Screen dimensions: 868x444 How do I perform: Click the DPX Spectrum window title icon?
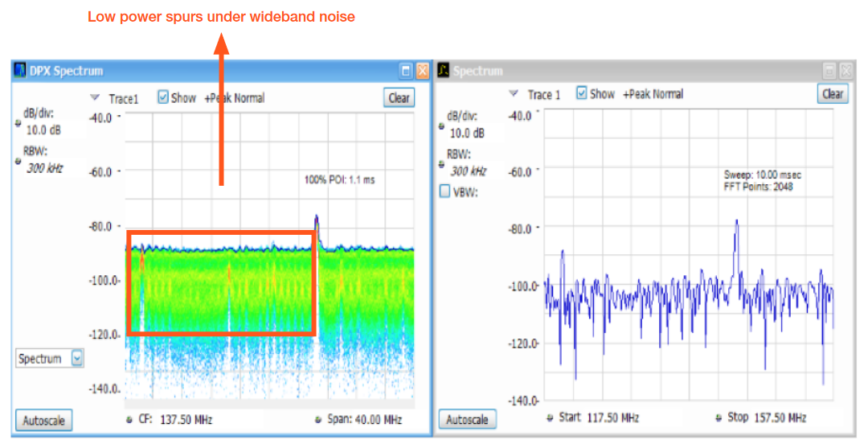20,71
